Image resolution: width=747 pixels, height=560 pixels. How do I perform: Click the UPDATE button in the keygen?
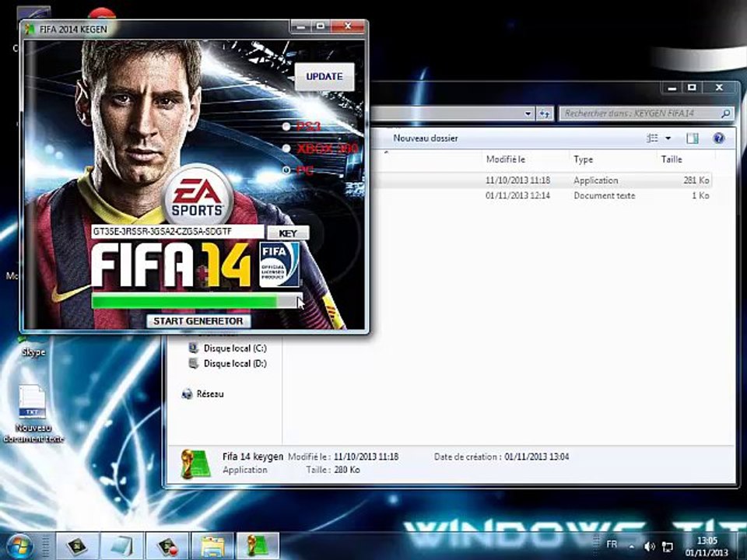pos(324,77)
